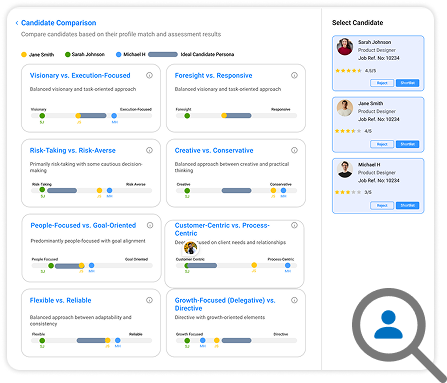Open info icon on Customer-Centric vs. Process-Centric card

(294, 225)
